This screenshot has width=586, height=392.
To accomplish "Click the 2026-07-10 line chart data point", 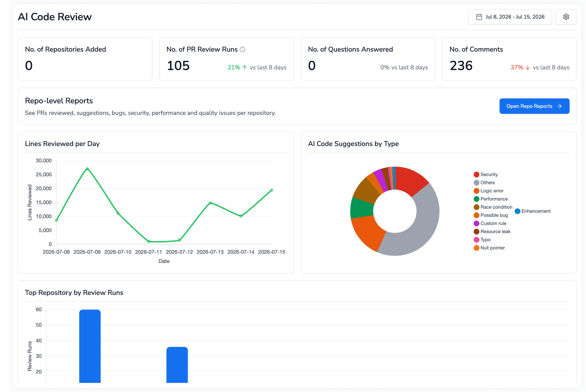I will click(x=118, y=213).
